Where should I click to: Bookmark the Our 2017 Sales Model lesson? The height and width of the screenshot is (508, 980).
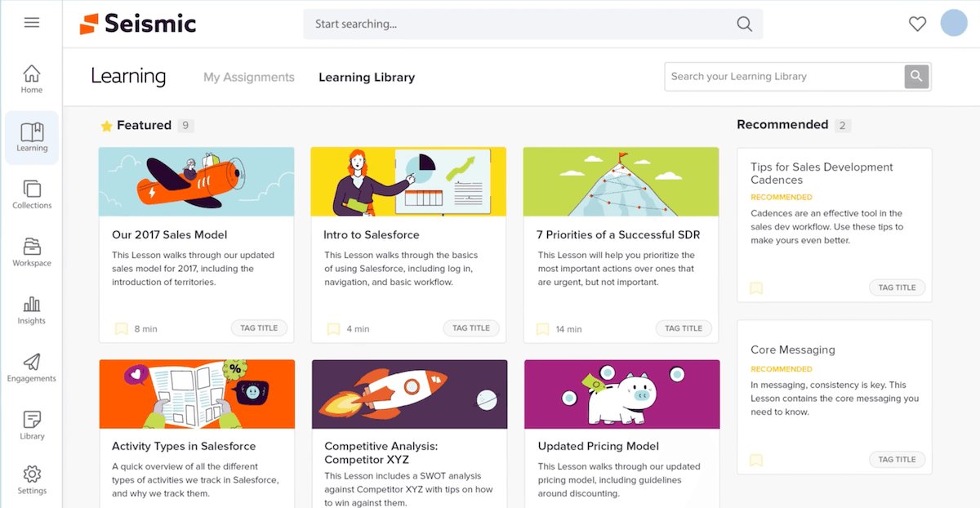pos(122,328)
